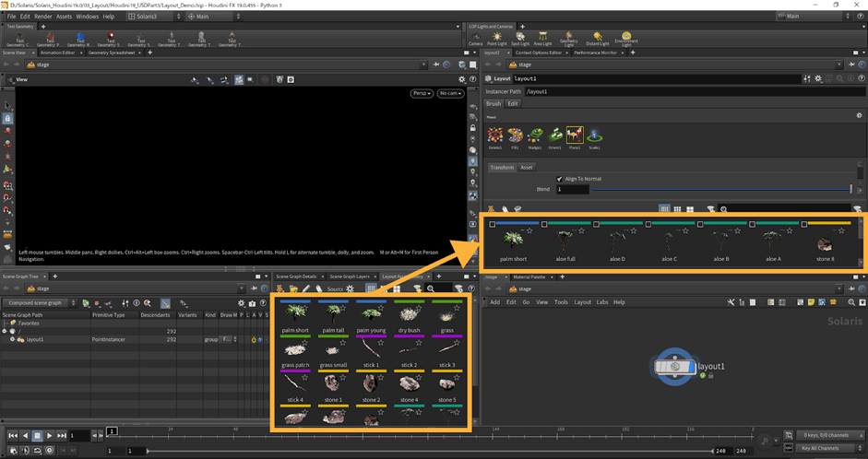Check the aloe D asset checkbox
This screenshot has height=459, width=868.
(596, 225)
